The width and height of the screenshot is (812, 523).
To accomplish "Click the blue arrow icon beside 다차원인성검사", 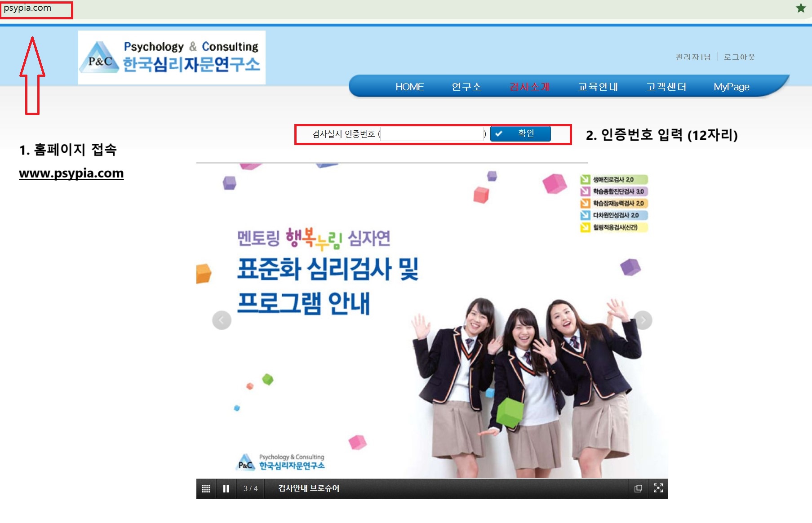I will pos(585,215).
